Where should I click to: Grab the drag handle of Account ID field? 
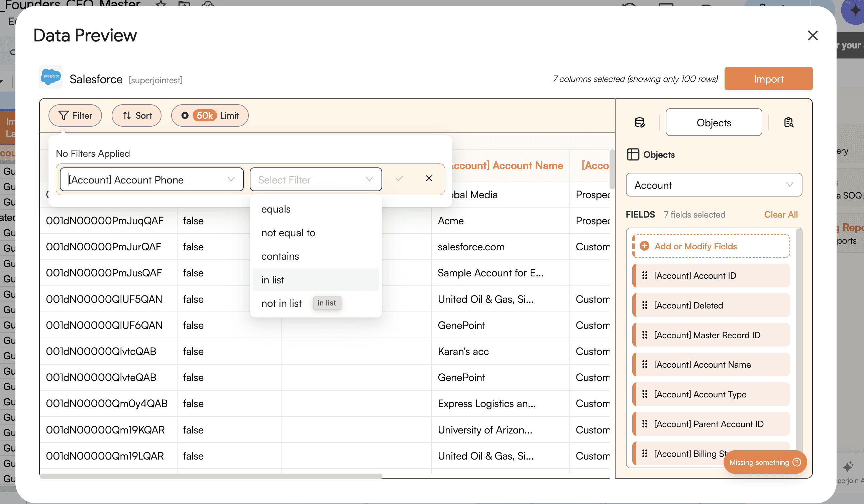(x=645, y=275)
